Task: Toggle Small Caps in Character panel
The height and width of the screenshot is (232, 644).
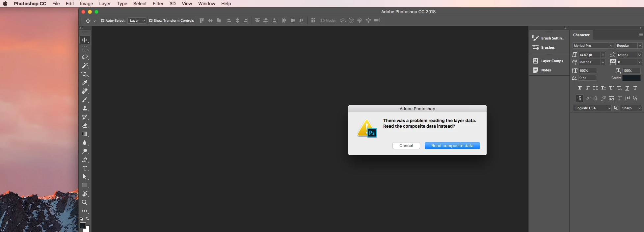Action: [603, 88]
